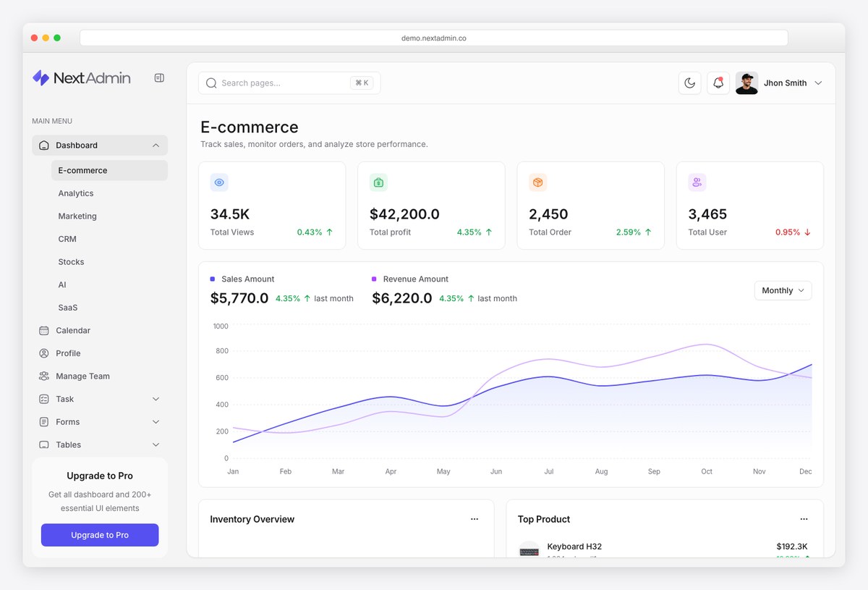868x590 pixels.
Task: Click the Dashboard home icon
Action: (44, 146)
